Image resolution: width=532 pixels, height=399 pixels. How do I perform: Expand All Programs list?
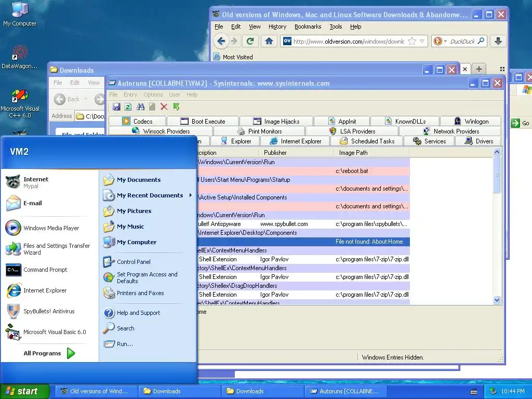(49, 353)
